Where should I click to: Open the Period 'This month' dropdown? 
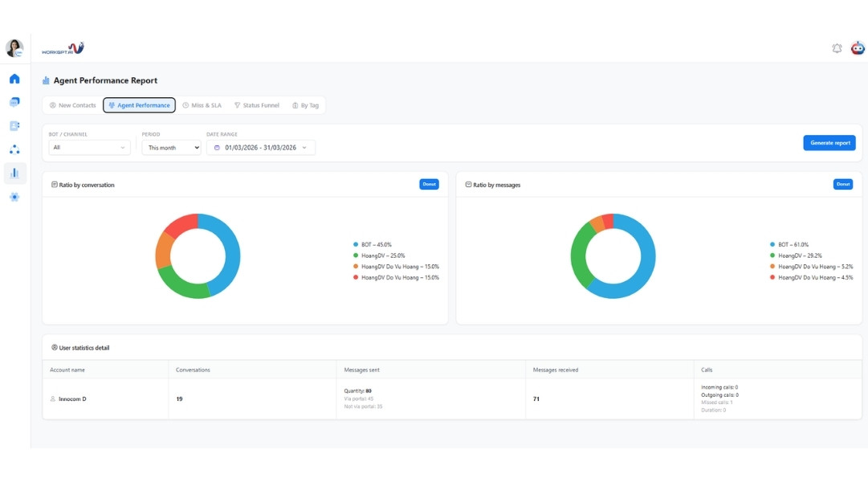coord(171,148)
